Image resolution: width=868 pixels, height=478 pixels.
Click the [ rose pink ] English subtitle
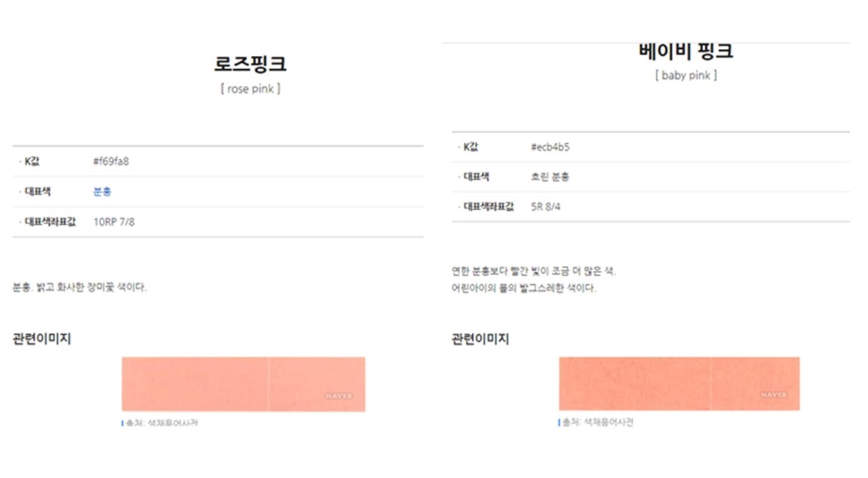click(x=250, y=89)
